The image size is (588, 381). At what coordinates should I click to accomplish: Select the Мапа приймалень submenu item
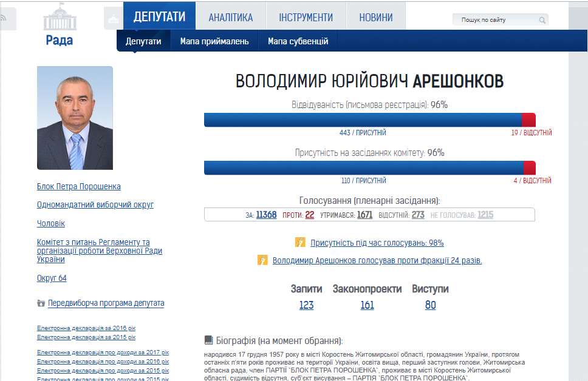[x=214, y=41]
